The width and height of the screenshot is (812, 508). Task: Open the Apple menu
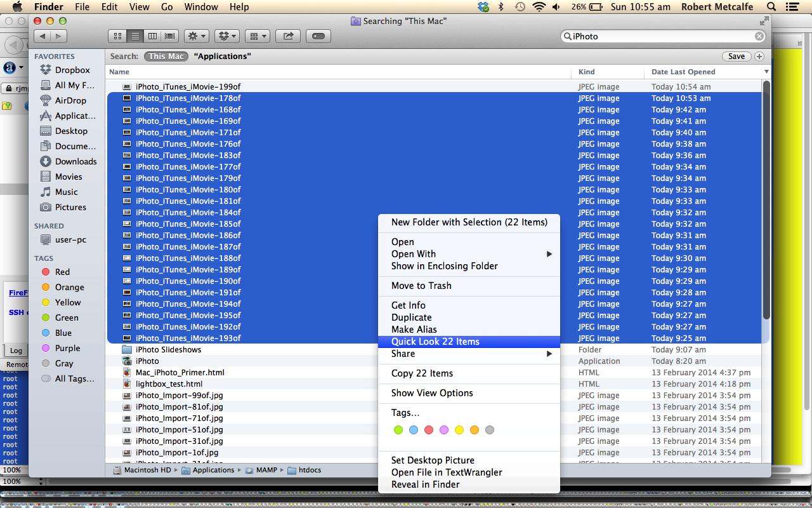17,7
